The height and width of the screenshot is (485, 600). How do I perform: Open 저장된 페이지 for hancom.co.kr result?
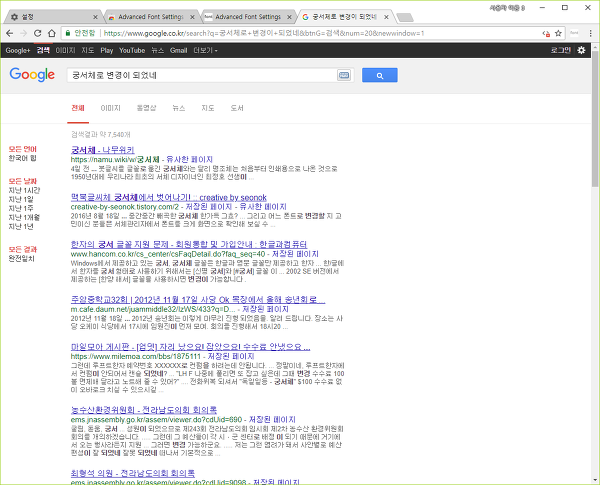click(x=295, y=254)
